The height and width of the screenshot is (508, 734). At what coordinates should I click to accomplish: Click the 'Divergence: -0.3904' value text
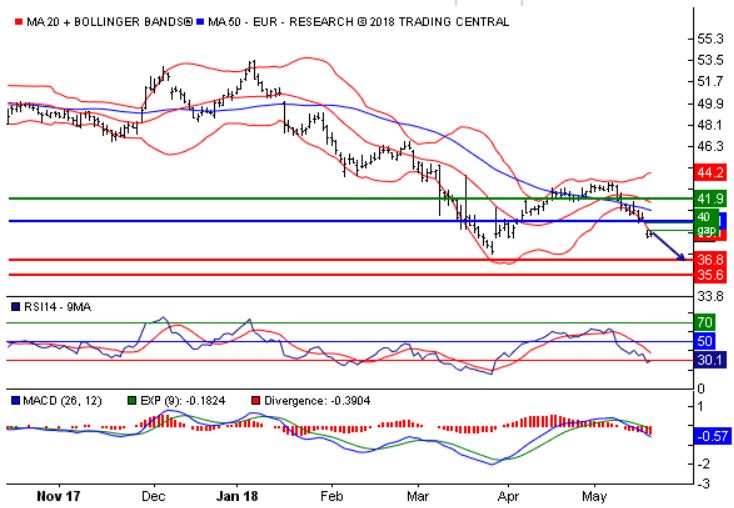pos(317,401)
